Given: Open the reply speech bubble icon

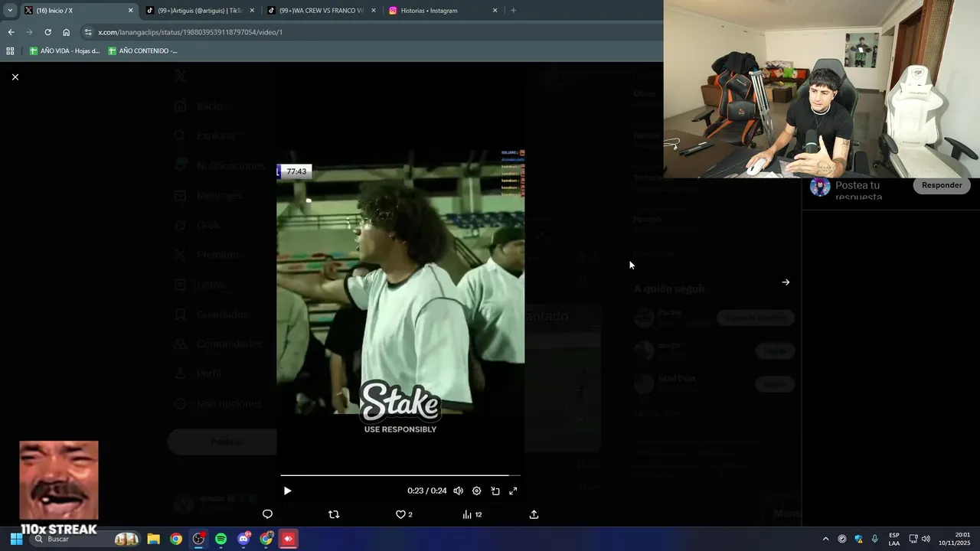Looking at the screenshot, I should 267,514.
